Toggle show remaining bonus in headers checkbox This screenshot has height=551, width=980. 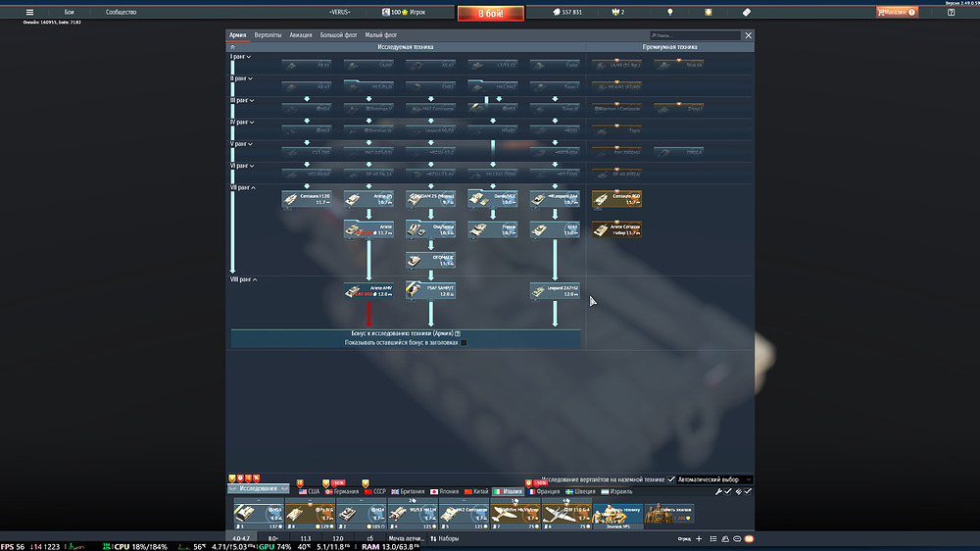coord(464,343)
